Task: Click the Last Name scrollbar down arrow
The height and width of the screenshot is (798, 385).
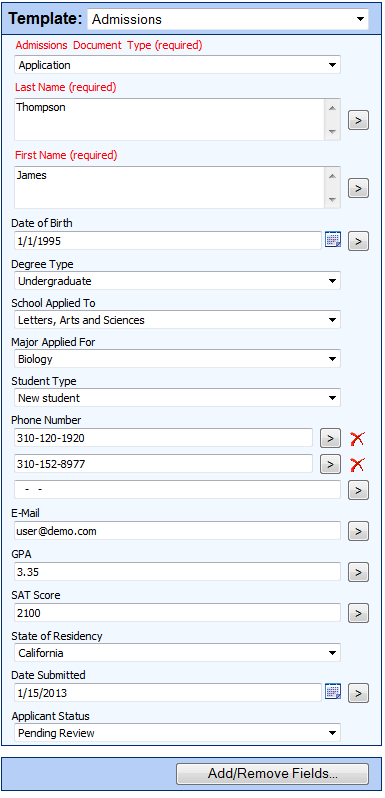Action: 333,132
